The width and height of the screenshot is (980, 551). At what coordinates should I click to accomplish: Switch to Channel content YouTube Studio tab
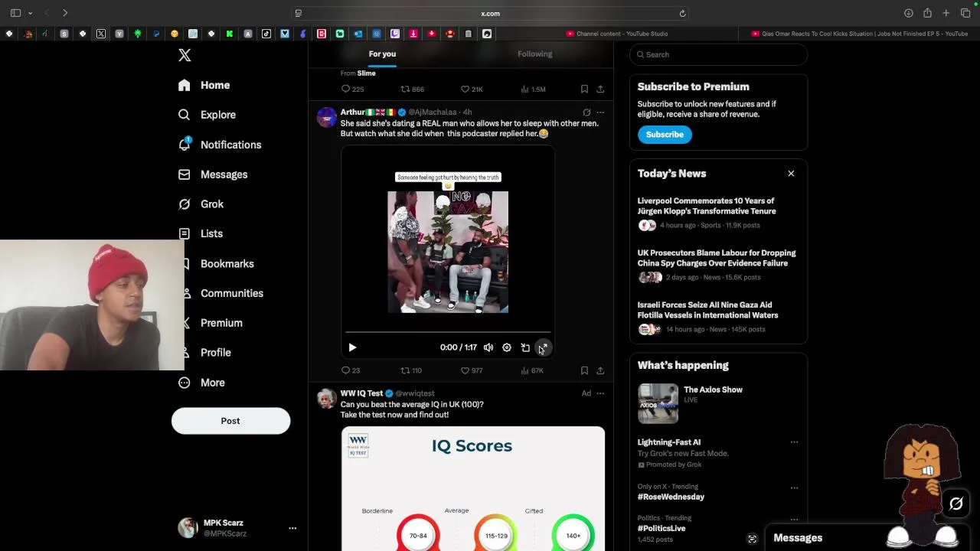617,34
